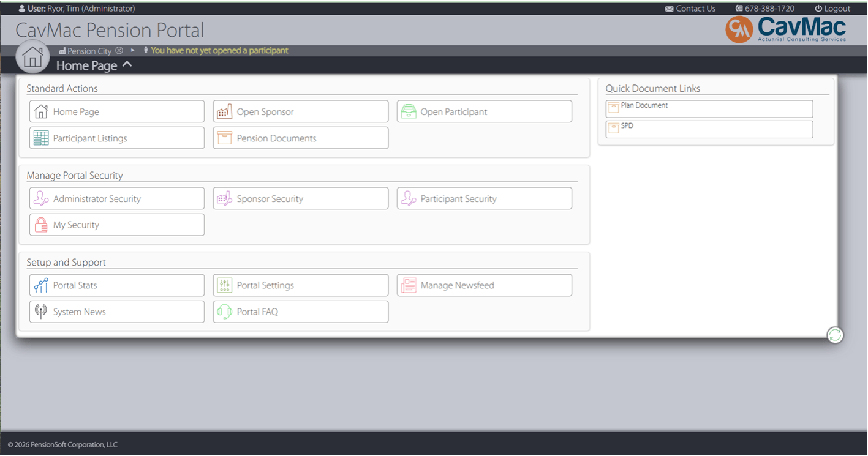Click the System News antenna icon
Viewport: 868px width, 456px height.
point(41,312)
